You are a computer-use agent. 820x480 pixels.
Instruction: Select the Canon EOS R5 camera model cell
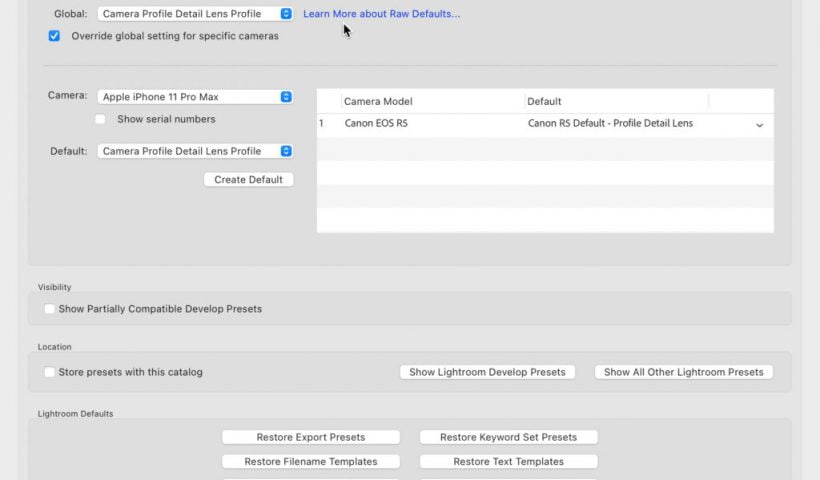[x=376, y=124]
